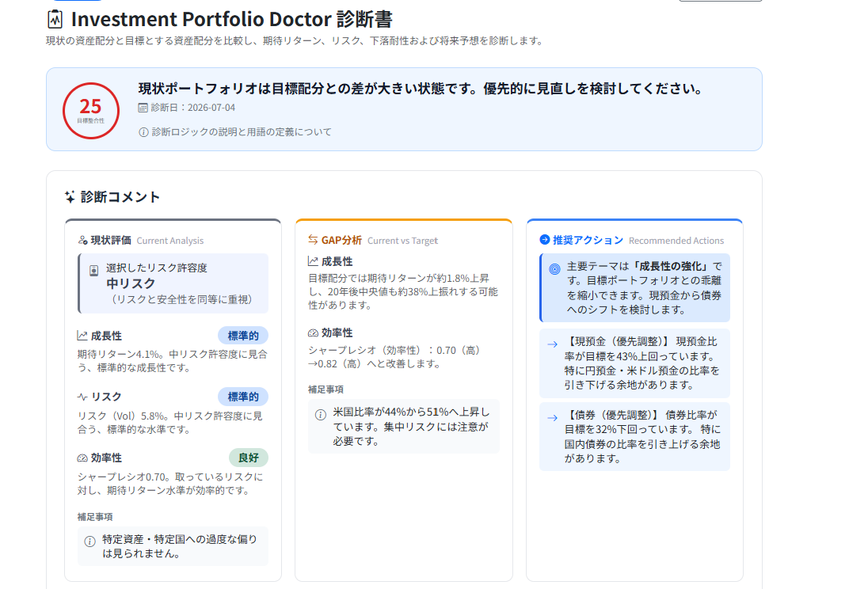The image size is (868, 589).
Task: Click the subtitle 現状の資産配分と目標とする資産配分を比較し
Action: pos(296,41)
